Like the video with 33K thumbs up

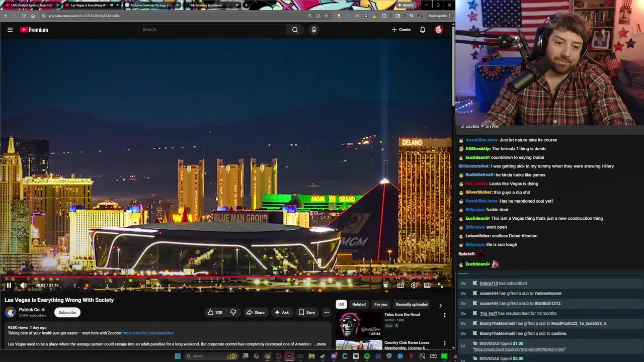coord(215,312)
